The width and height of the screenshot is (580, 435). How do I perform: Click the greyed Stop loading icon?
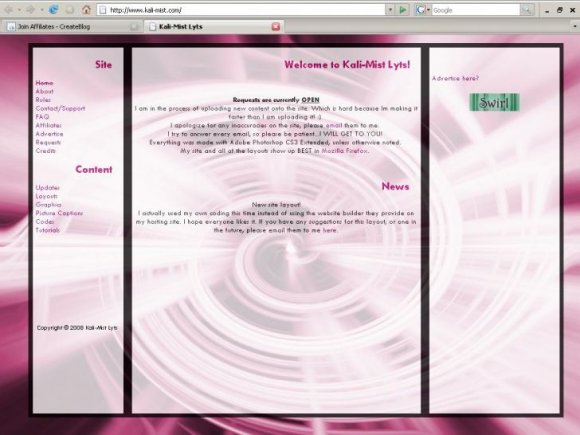point(70,10)
